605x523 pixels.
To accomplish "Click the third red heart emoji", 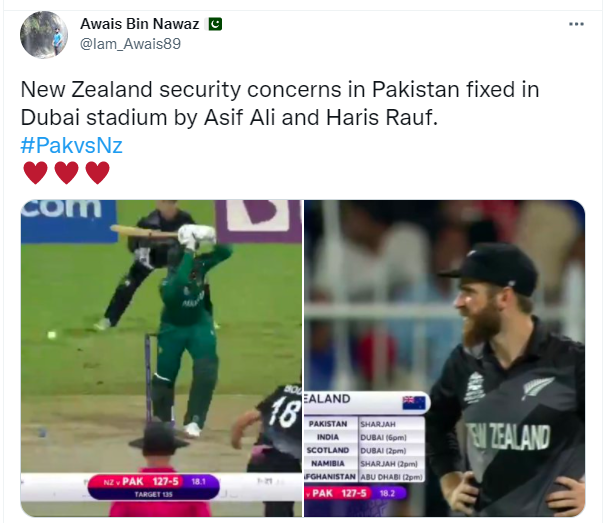I will (x=97, y=173).
